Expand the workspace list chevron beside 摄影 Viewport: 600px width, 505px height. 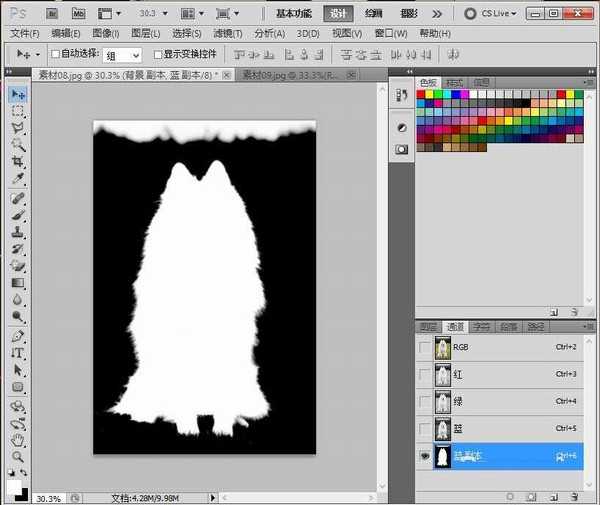(437, 14)
